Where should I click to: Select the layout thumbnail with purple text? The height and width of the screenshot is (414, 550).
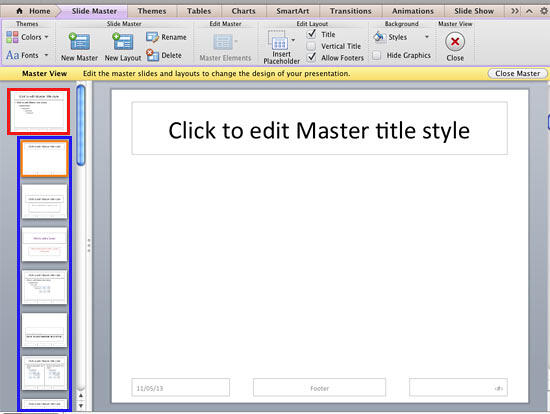pos(44,244)
